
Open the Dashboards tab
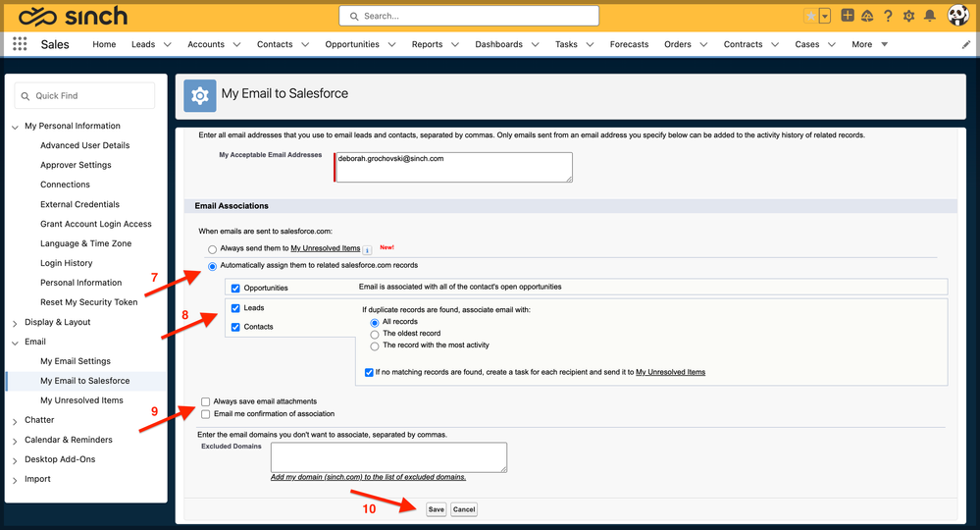498,44
